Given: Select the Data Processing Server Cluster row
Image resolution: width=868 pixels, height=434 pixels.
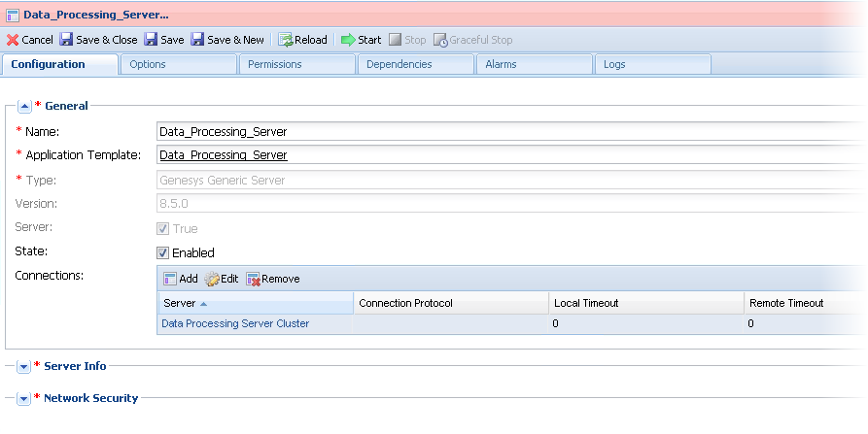Looking at the screenshot, I should pyautogui.click(x=511, y=323).
